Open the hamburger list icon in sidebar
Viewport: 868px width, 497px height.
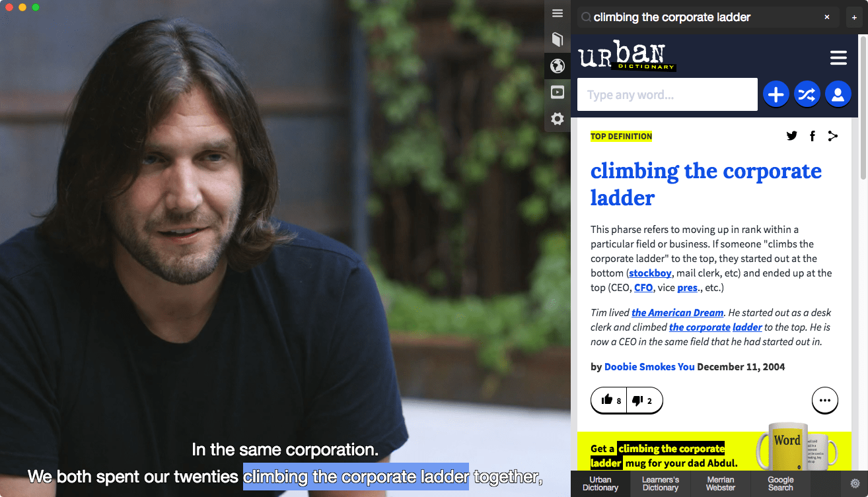(x=558, y=13)
